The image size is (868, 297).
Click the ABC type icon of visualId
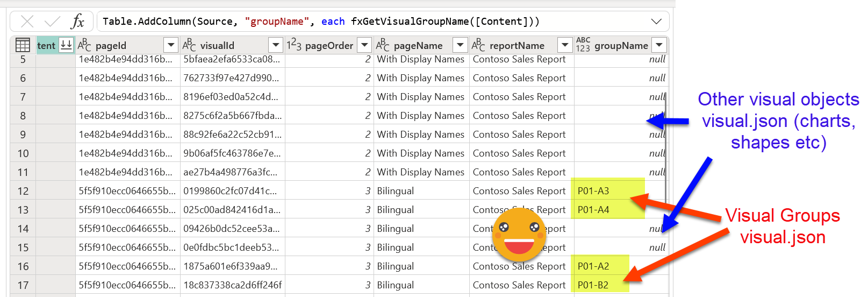coord(189,45)
